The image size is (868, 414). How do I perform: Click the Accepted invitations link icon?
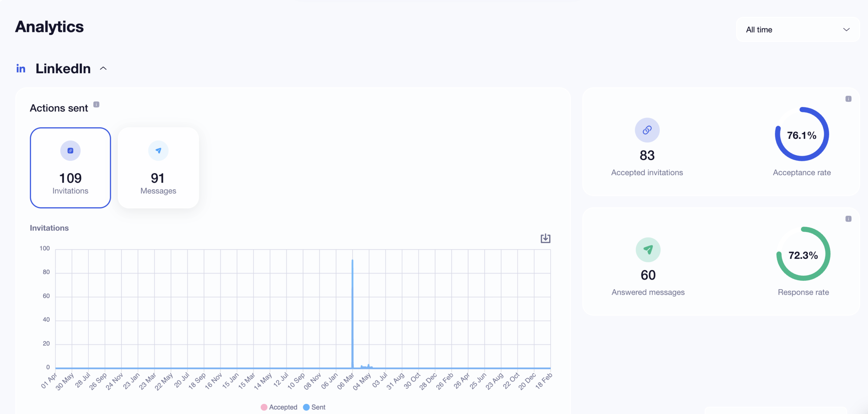(x=647, y=130)
